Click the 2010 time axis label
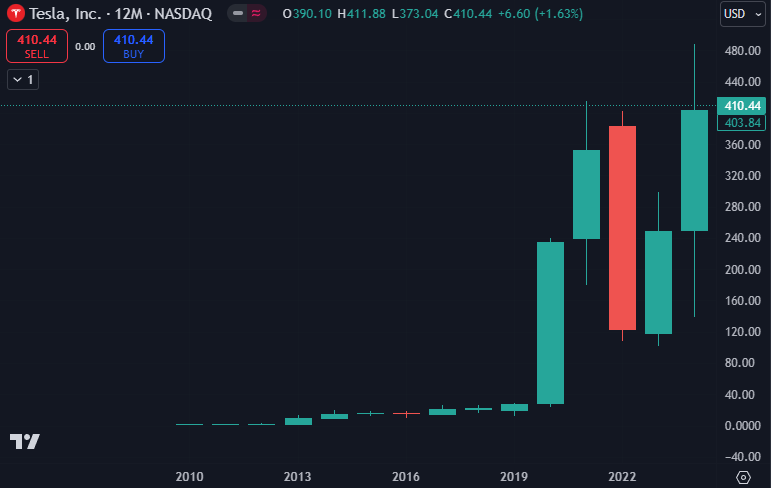 click(x=189, y=477)
